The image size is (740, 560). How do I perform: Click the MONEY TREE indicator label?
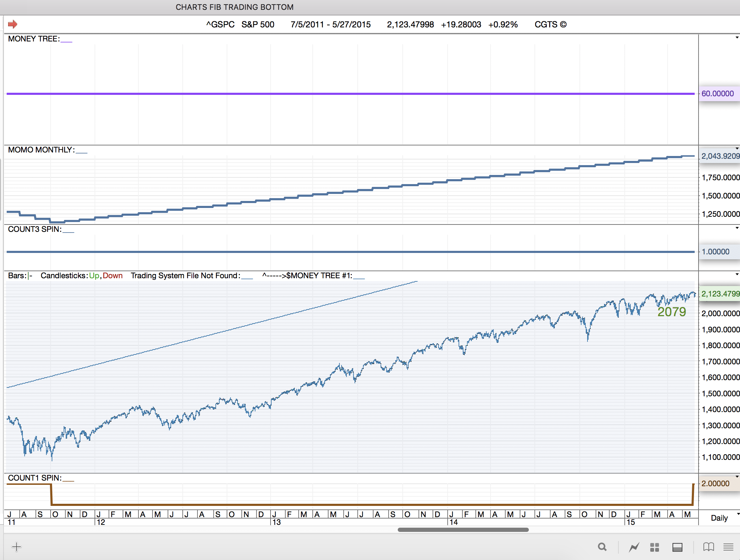click(x=34, y=39)
